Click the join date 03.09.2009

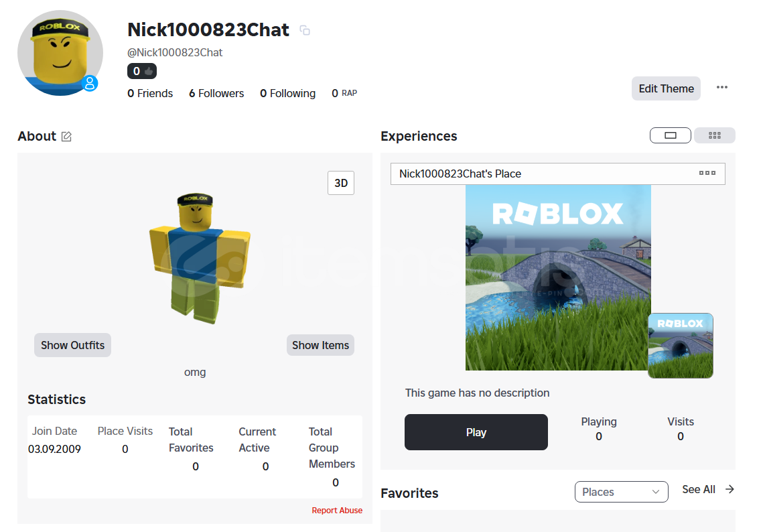(x=54, y=450)
